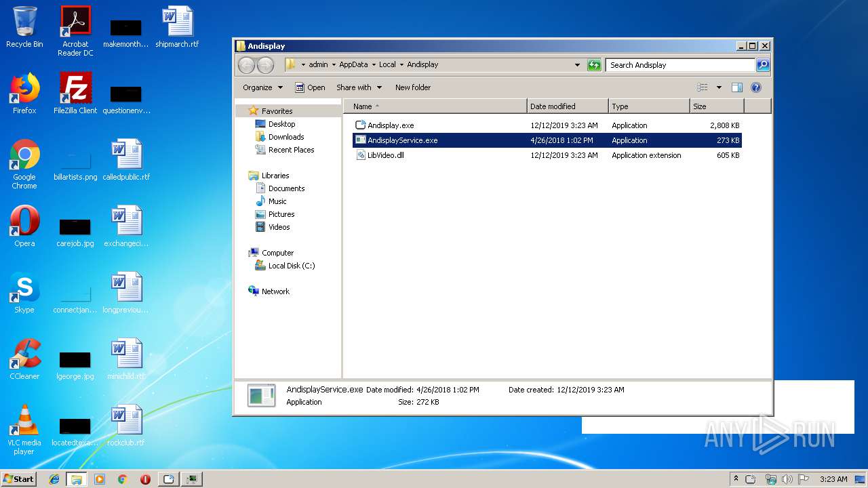868x488 pixels.
Task: Open the Share with dropdown
Action: [x=359, y=87]
